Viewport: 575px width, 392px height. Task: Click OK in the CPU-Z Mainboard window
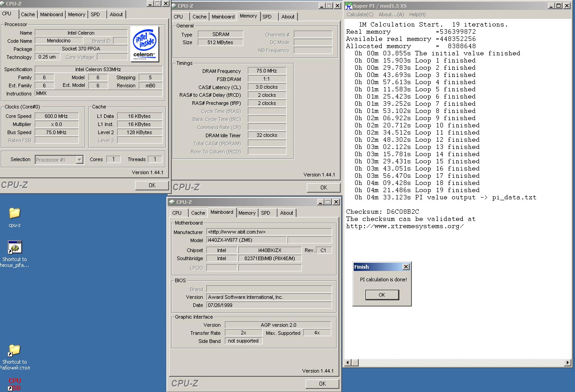(322, 383)
